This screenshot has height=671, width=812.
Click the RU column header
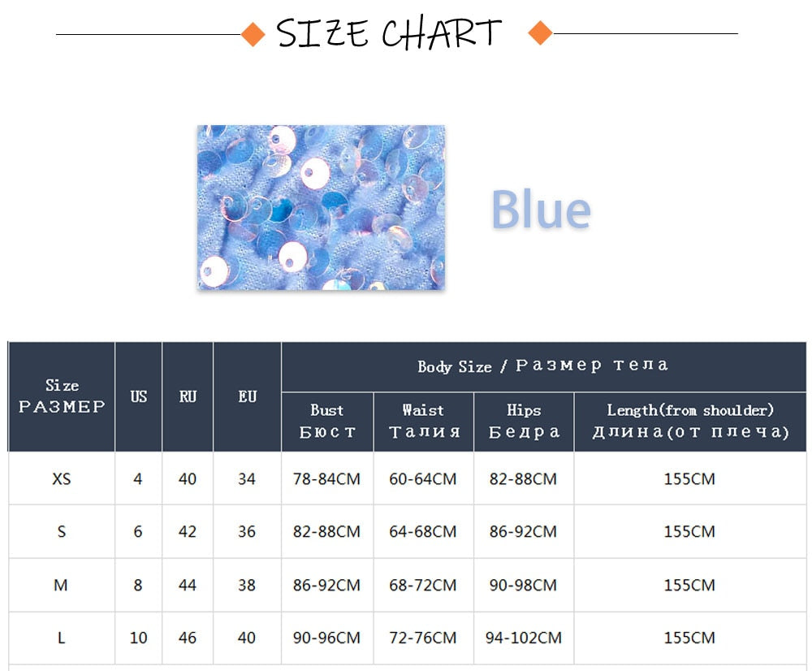188,396
